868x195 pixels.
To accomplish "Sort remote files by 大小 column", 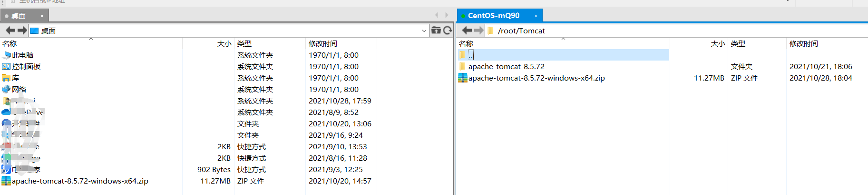I will [718, 43].
